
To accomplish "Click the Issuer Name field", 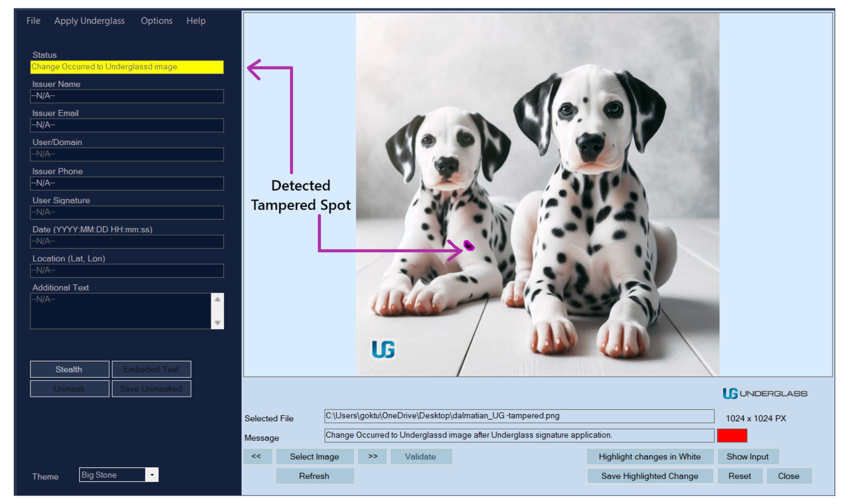I will (127, 96).
